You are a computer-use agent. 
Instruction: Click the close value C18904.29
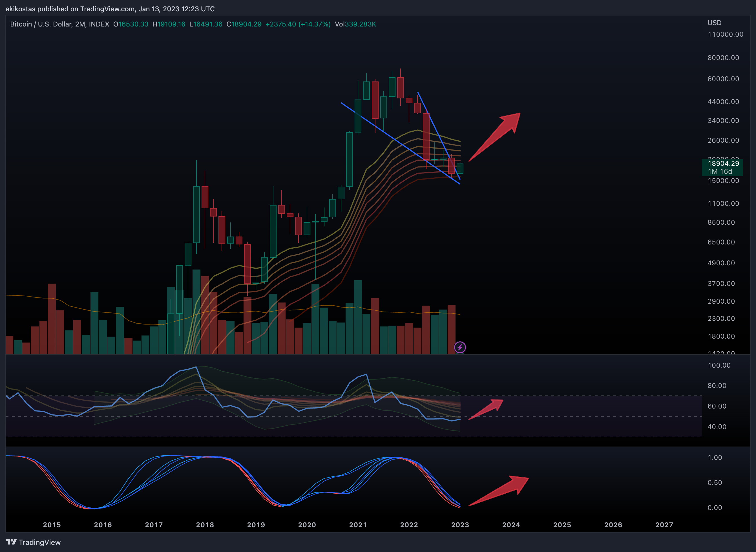244,24
